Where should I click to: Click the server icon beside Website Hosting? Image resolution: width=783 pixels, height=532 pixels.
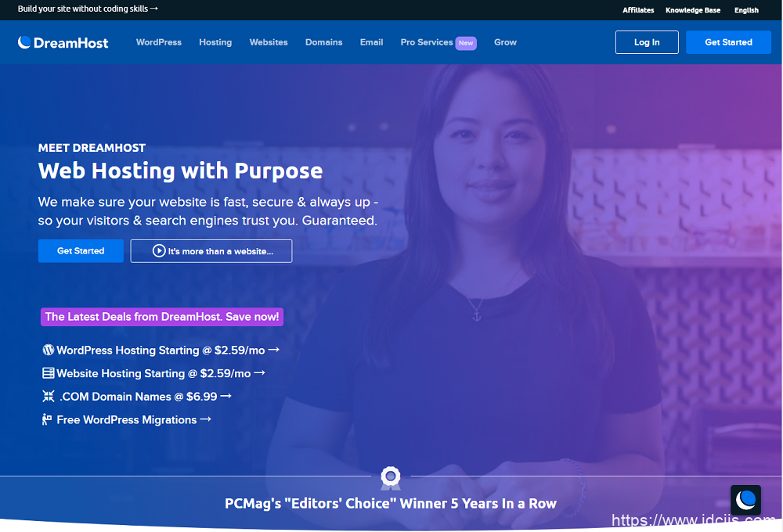(x=48, y=373)
